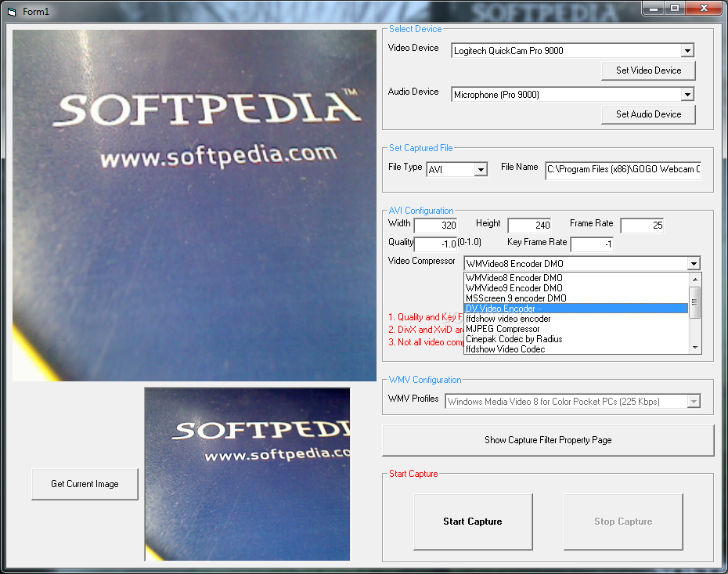Select ffdshow Video Codec option
The width and height of the screenshot is (728, 574).
coord(576,349)
